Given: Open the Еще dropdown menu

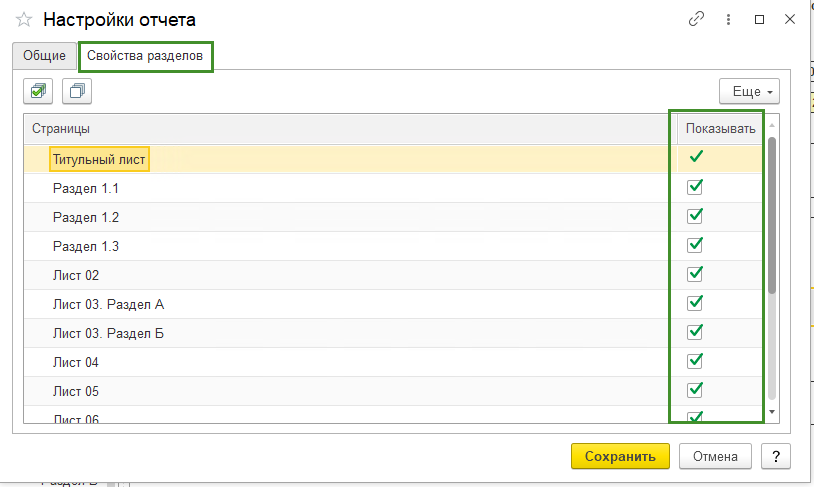Looking at the screenshot, I should [x=749, y=91].
